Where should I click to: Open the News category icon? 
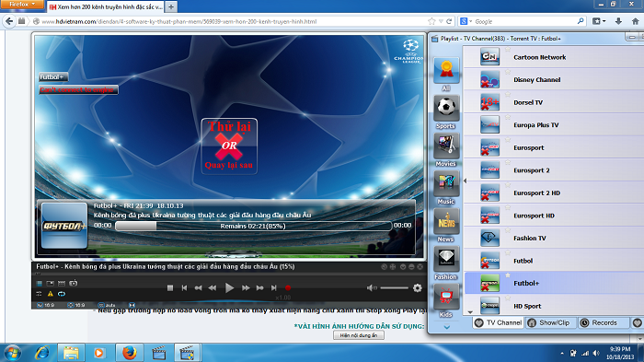coord(446,222)
